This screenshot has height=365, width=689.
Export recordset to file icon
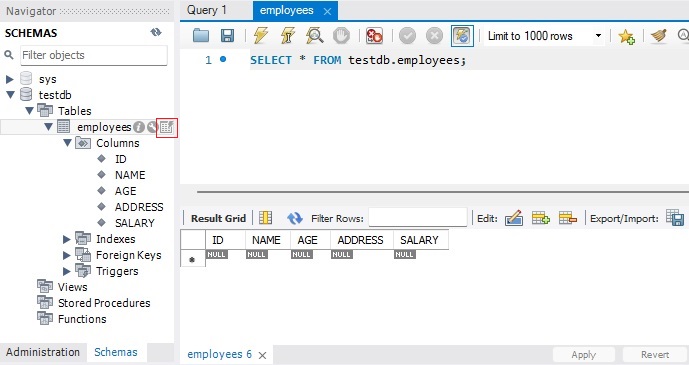675,218
